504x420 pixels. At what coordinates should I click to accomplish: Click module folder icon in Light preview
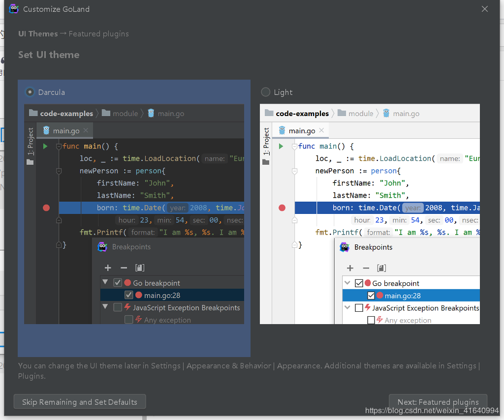click(x=342, y=113)
